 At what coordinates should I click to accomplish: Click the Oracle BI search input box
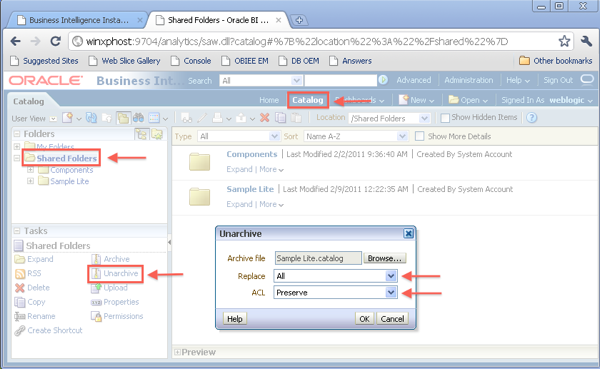click(x=340, y=80)
